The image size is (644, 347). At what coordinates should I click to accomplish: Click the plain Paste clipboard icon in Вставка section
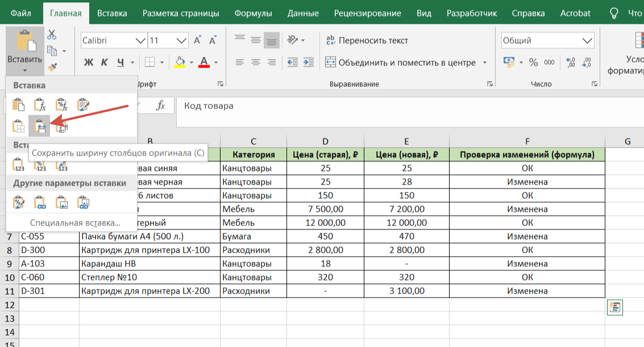[18, 105]
